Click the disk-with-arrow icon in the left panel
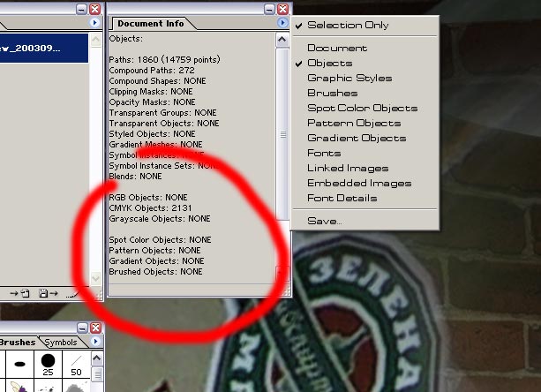The image size is (541, 392). coord(48,294)
